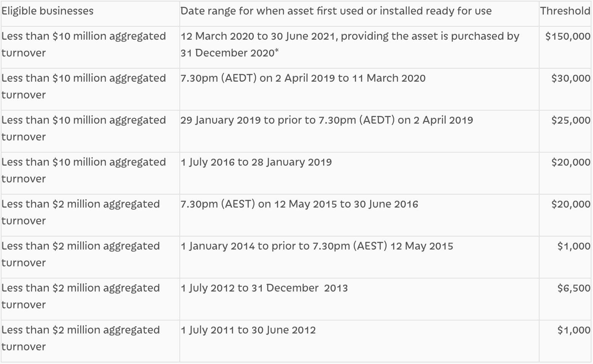593x364 pixels.
Task: Click date cell starting "1 January 2014"
Action: point(317,246)
